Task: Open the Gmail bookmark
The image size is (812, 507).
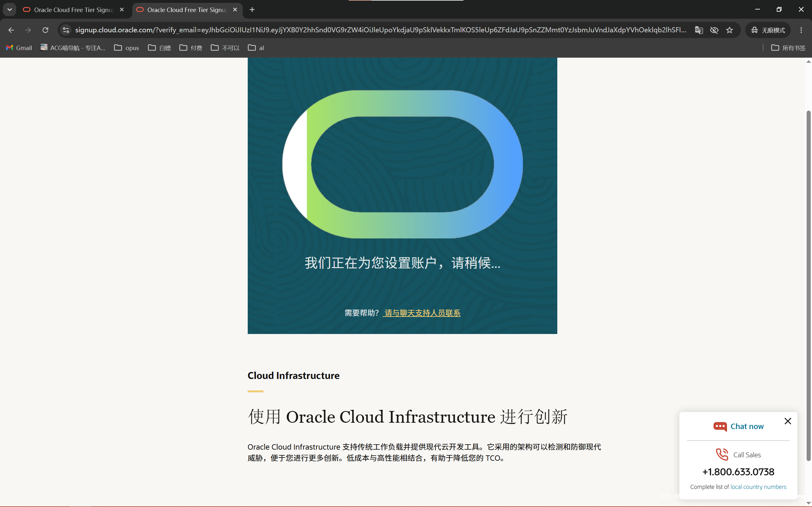Action: tap(19, 48)
